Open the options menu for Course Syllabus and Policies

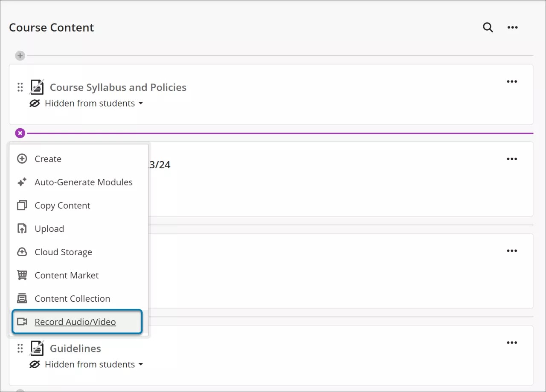tap(512, 81)
